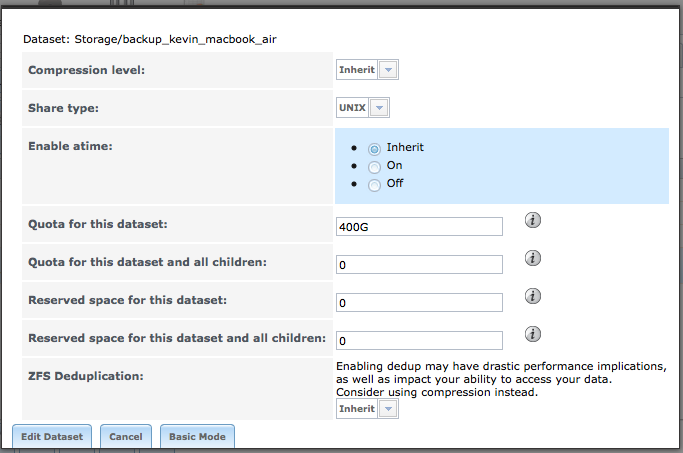This screenshot has height=453, width=683.
Task: Switch to Basic Mode
Action: click(197, 436)
